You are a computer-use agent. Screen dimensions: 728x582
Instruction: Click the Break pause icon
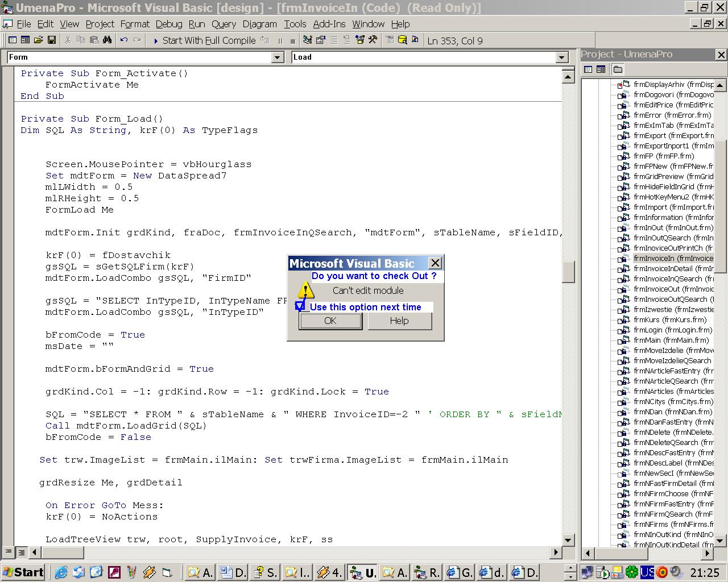coord(280,40)
